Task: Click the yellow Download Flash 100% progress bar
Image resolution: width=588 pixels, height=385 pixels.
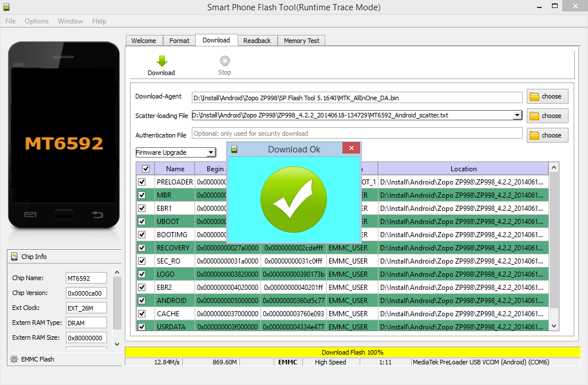Action: point(353,352)
